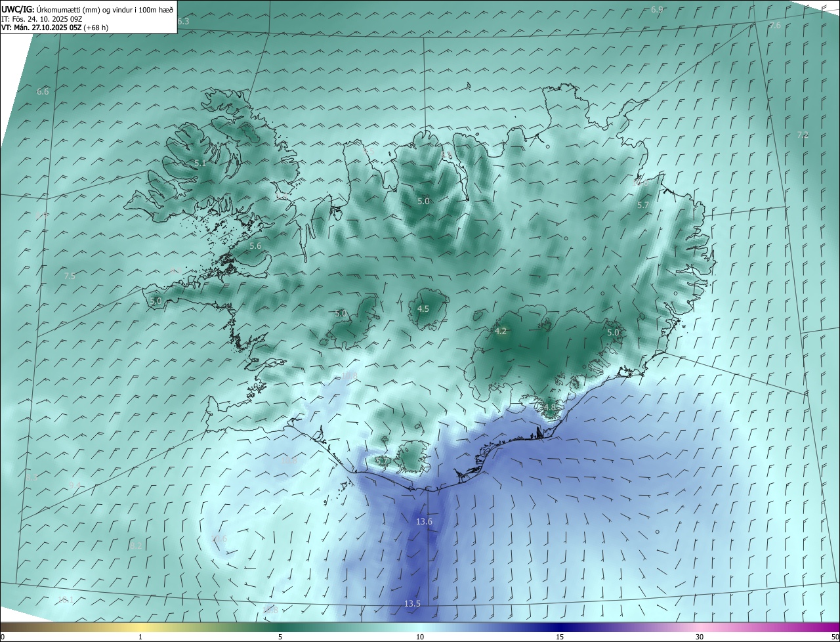Viewport: 840px width, 642px height.
Task: Click the 6.6 value over the northwest sea
Action: point(43,91)
